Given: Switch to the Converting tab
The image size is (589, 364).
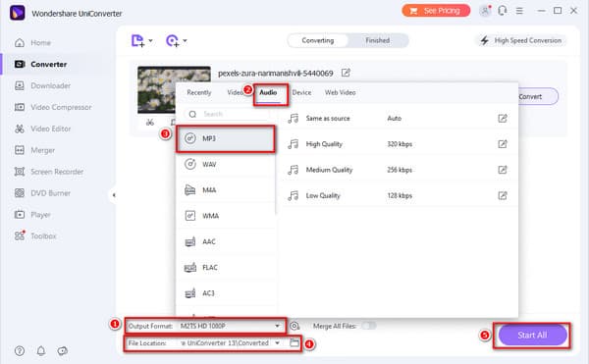Looking at the screenshot, I should (x=318, y=40).
